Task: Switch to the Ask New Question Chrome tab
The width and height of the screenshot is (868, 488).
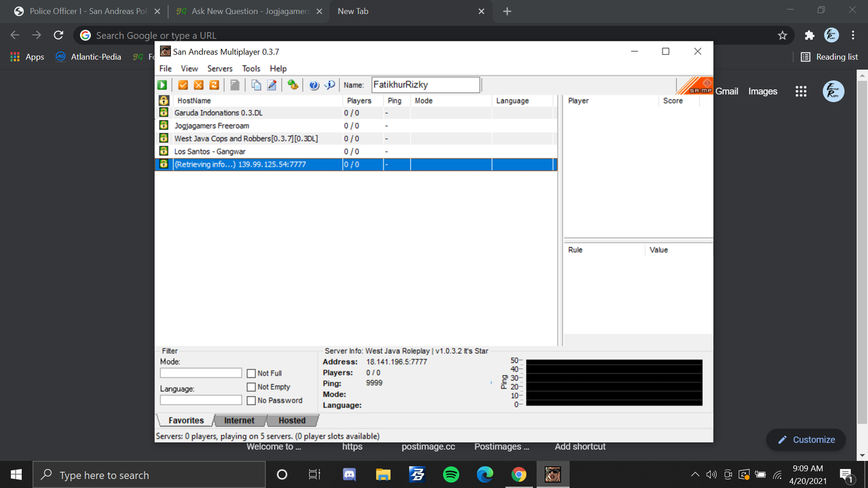Action: click(x=250, y=12)
